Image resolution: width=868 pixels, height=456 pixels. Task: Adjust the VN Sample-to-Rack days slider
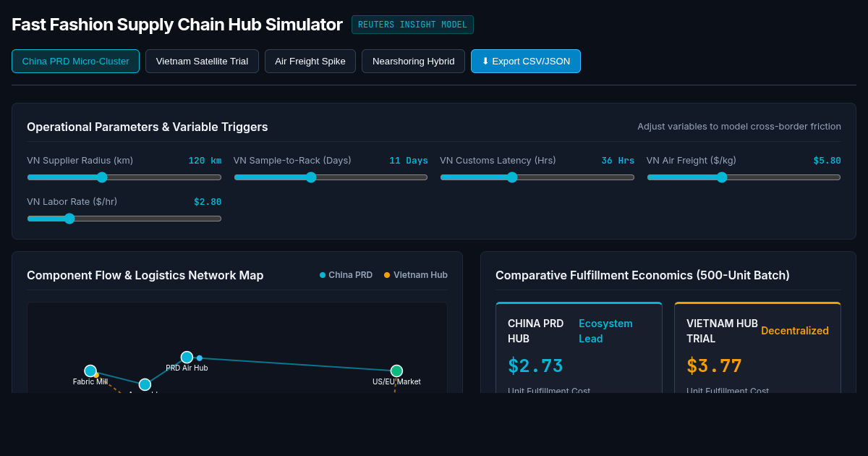(331, 177)
